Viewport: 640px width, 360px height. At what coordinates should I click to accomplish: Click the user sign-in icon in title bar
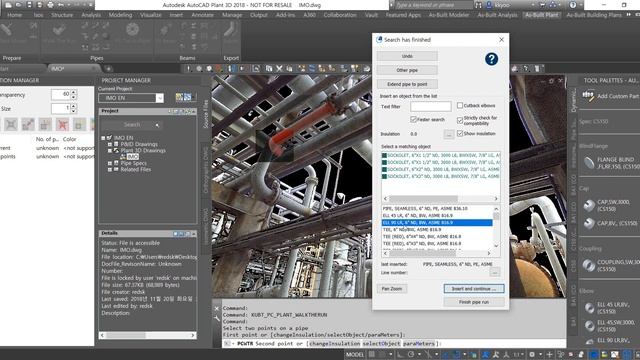[489, 5]
